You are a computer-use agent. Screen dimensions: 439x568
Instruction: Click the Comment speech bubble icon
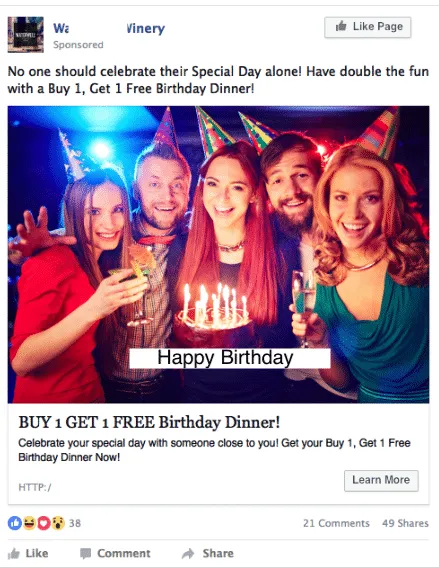point(85,554)
